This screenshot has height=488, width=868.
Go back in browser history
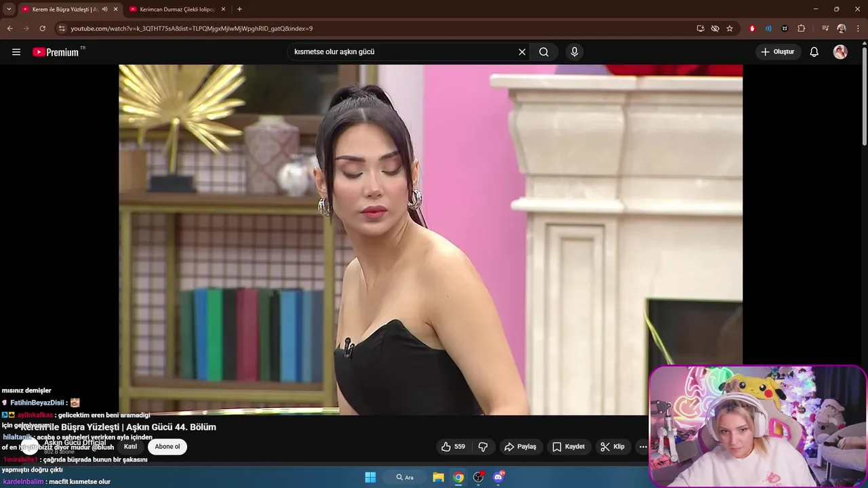coord(9,28)
